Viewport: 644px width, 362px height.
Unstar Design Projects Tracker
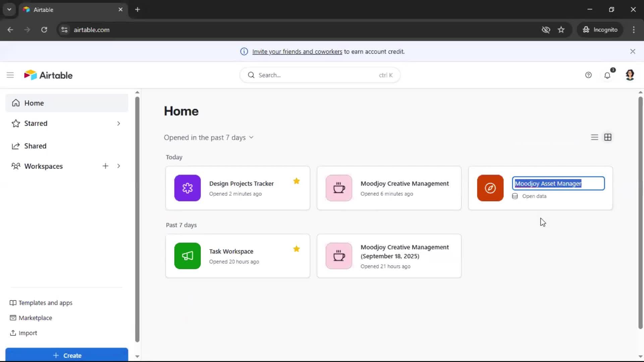click(297, 181)
